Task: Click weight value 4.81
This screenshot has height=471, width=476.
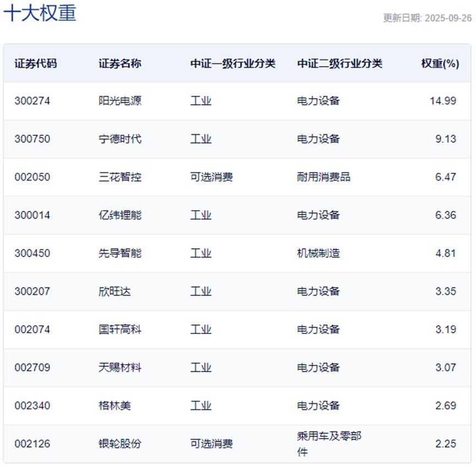Action: tap(446, 253)
